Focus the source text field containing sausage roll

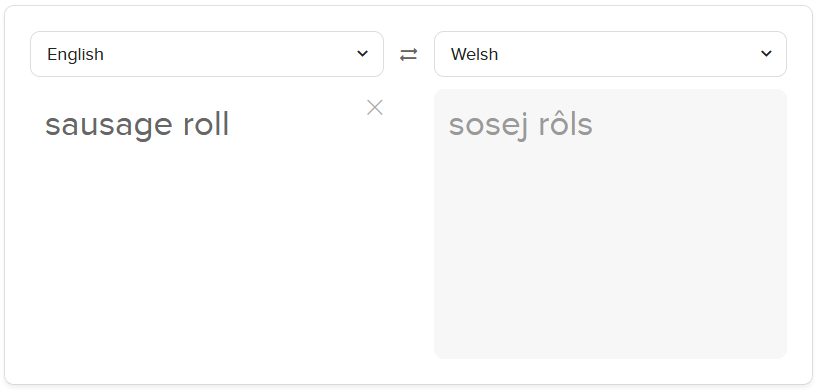[207, 223]
